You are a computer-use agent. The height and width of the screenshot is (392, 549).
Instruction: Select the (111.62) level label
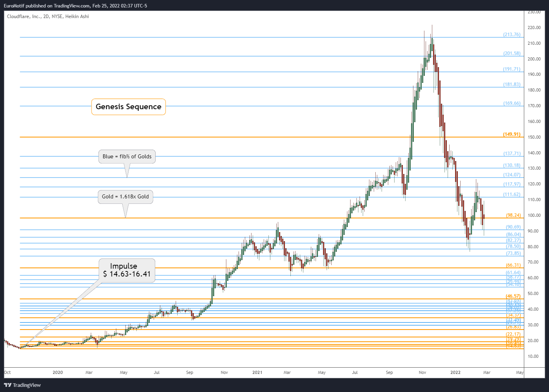tap(512, 194)
